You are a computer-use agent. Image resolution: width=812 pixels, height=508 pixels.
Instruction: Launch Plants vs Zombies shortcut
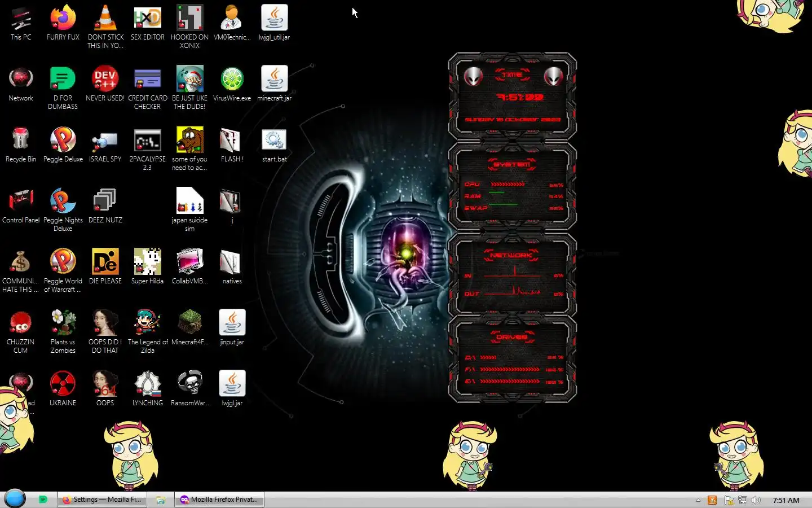(63, 331)
